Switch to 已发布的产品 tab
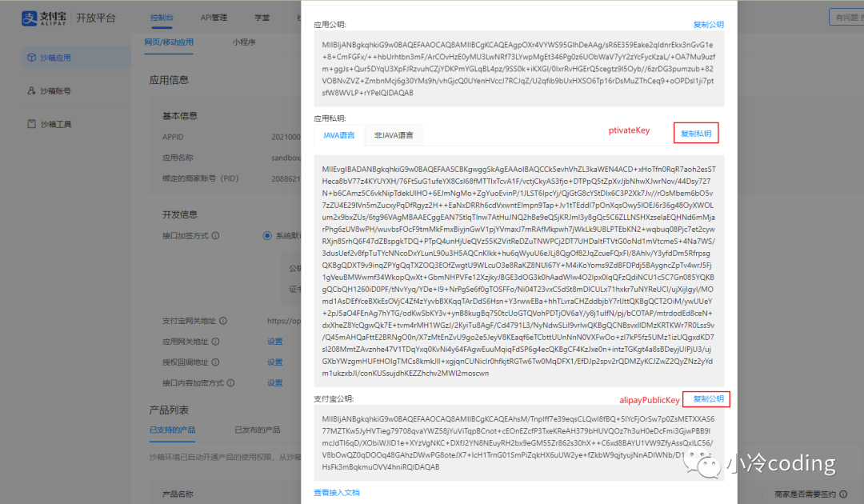This screenshot has width=864, height=504. click(x=258, y=430)
